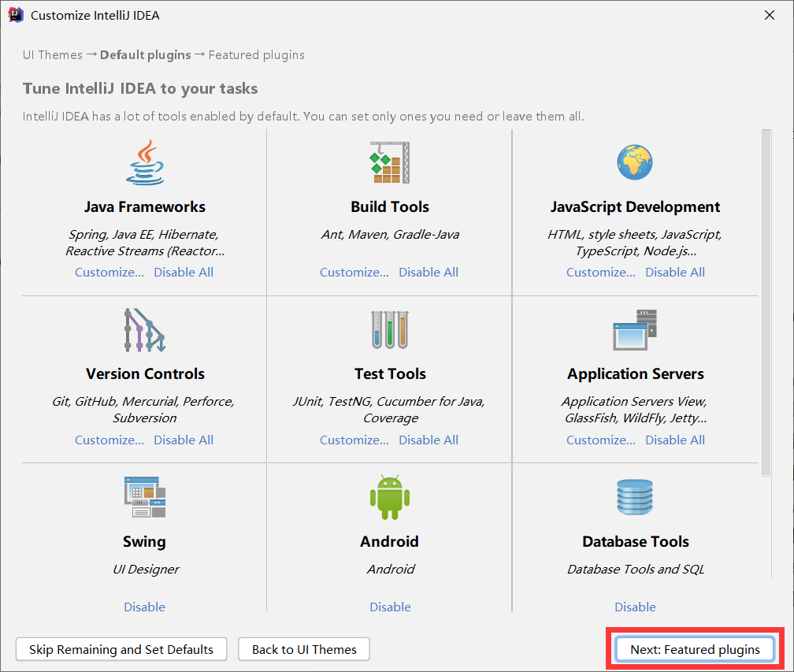
Task: Click the Java Frameworks coffee cup icon
Action: (145, 162)
